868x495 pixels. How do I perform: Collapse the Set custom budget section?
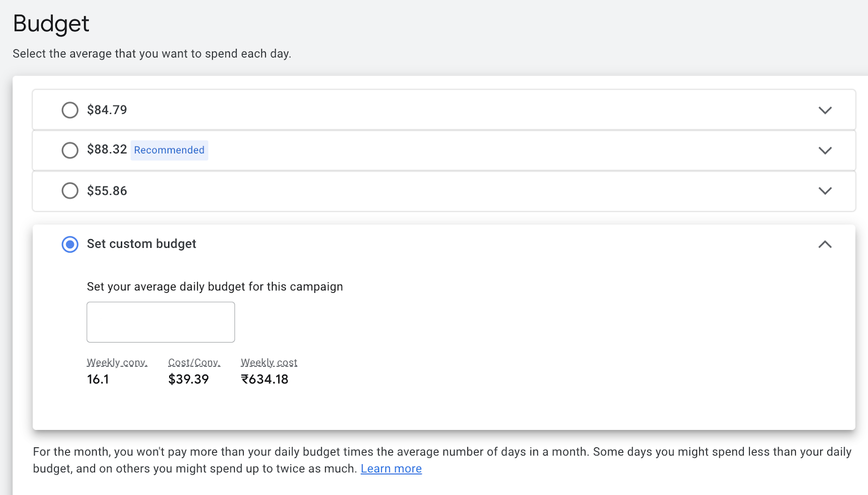[825, 244]
